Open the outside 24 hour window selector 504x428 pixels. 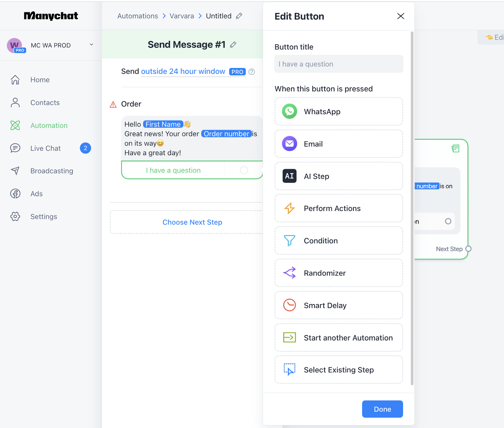click(x=183, y=71)
